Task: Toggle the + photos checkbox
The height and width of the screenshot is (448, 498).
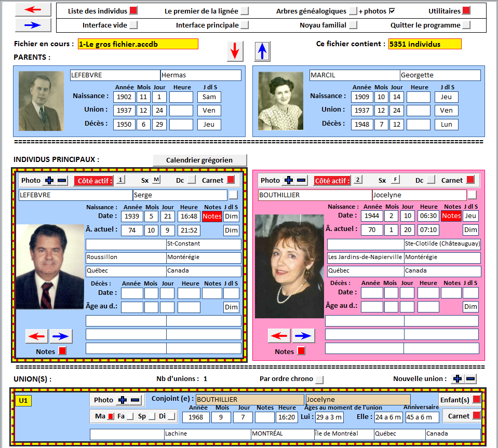Action: point(392,11)
